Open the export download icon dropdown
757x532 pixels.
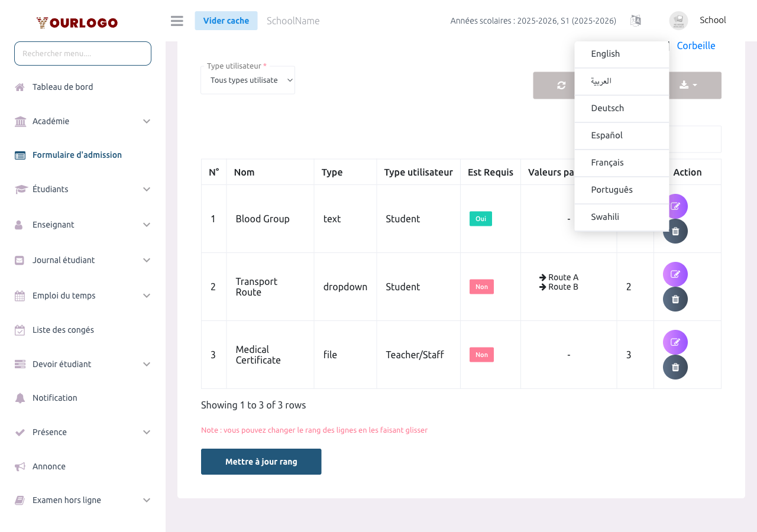click(x=688, y=86)
